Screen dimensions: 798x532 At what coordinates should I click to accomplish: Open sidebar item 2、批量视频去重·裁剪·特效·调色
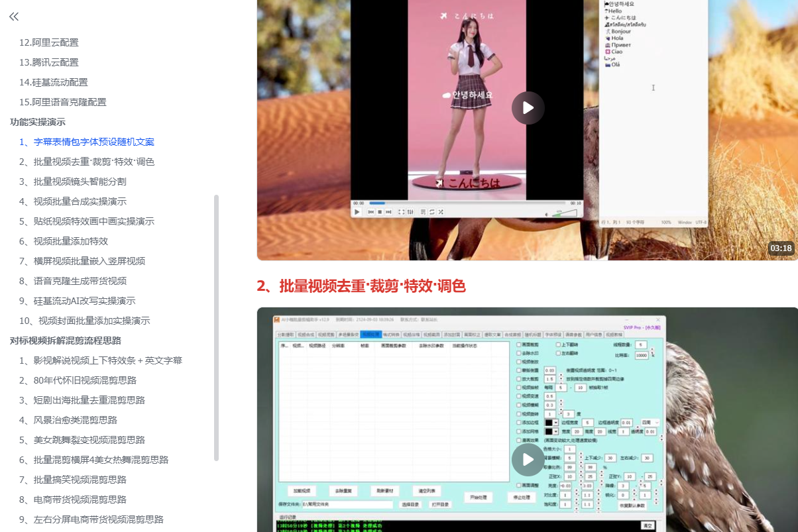(x=87, y=162)
